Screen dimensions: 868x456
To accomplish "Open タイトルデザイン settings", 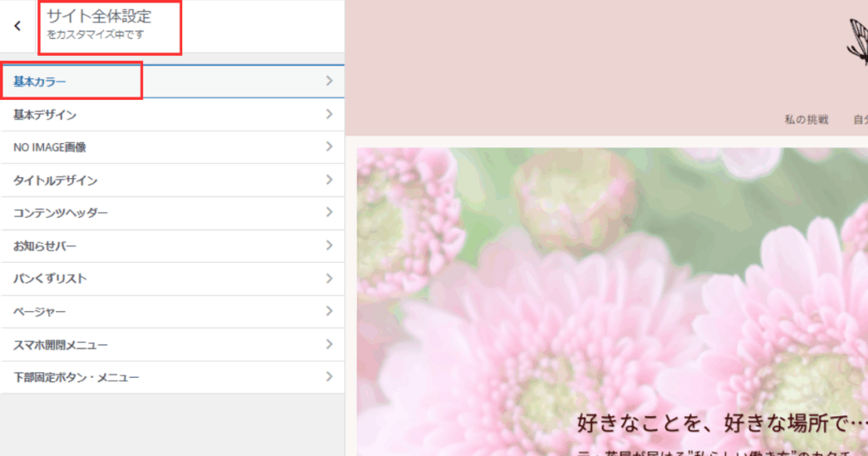I will point(55,181).
